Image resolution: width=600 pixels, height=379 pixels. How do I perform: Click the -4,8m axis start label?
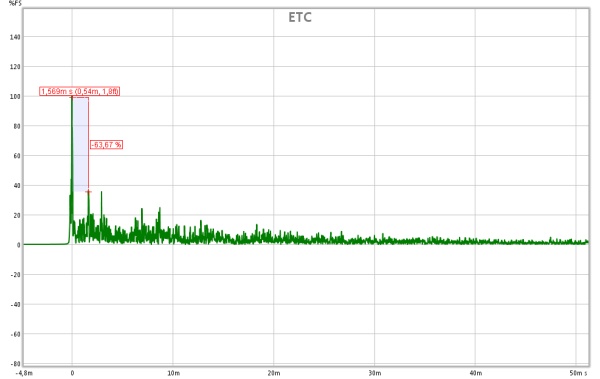(24, 372)
